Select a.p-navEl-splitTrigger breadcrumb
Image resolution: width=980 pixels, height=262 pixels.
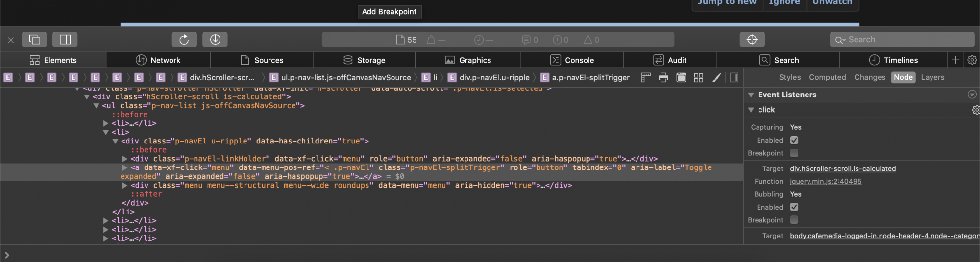coord(585,77)
